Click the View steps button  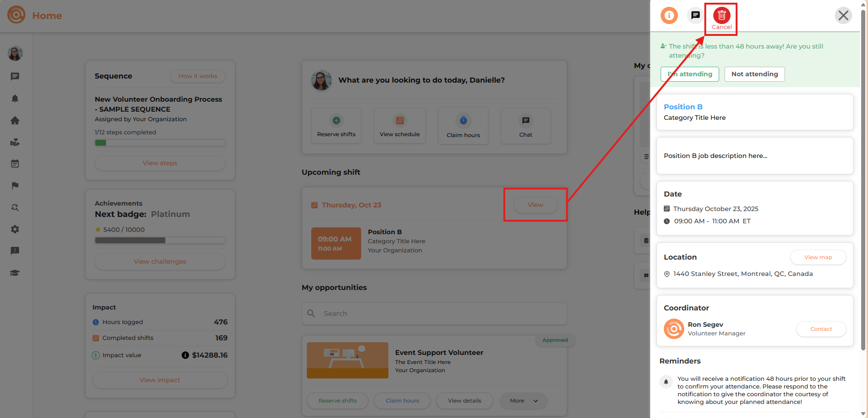point(160,163)
